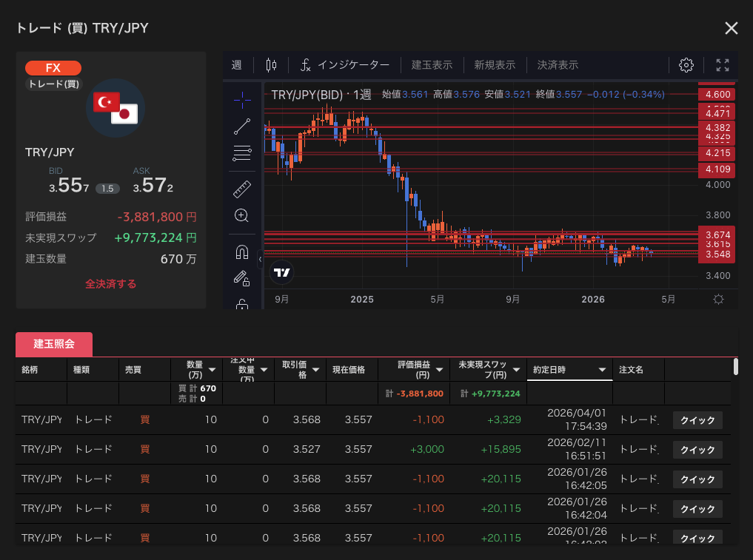Open the 週 timeframe dropdown

pyautogui.click(x=236, y=65)
